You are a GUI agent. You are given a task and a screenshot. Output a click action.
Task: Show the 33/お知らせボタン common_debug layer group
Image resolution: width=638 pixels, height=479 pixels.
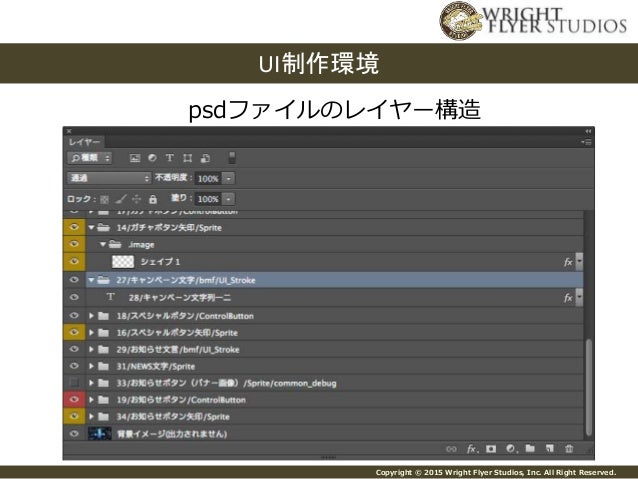tap(74, 383)
